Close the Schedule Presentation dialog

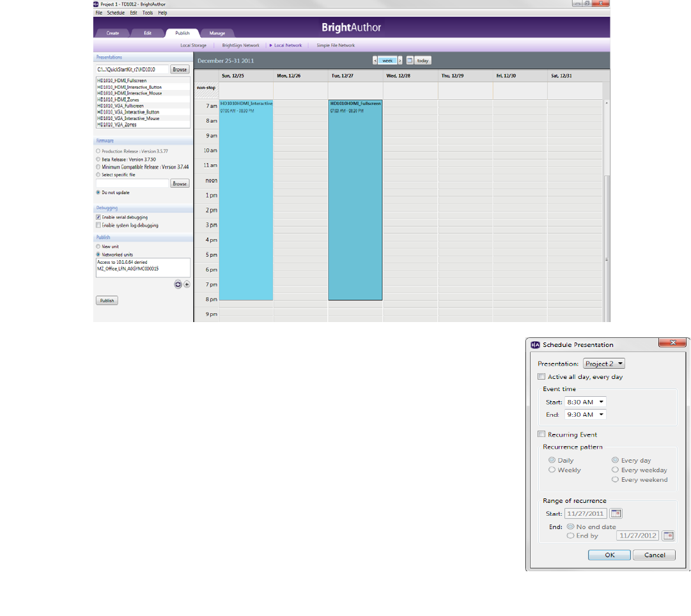click(672, 343)
